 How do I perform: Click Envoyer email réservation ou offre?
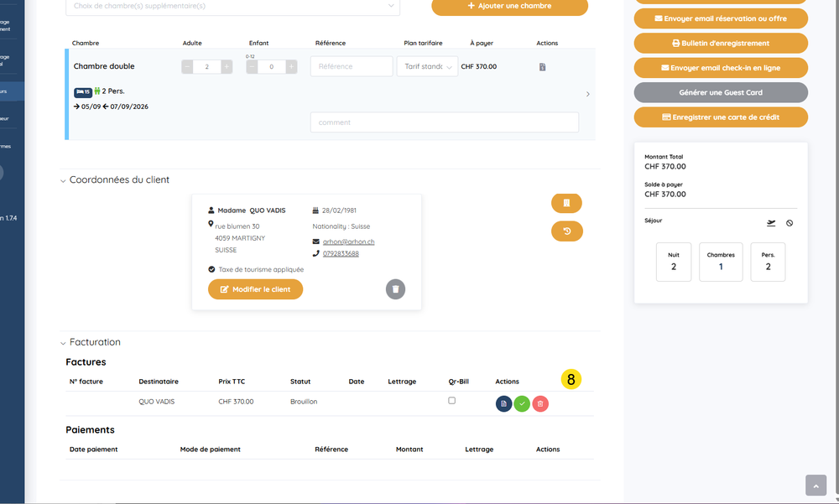(721, 18)
